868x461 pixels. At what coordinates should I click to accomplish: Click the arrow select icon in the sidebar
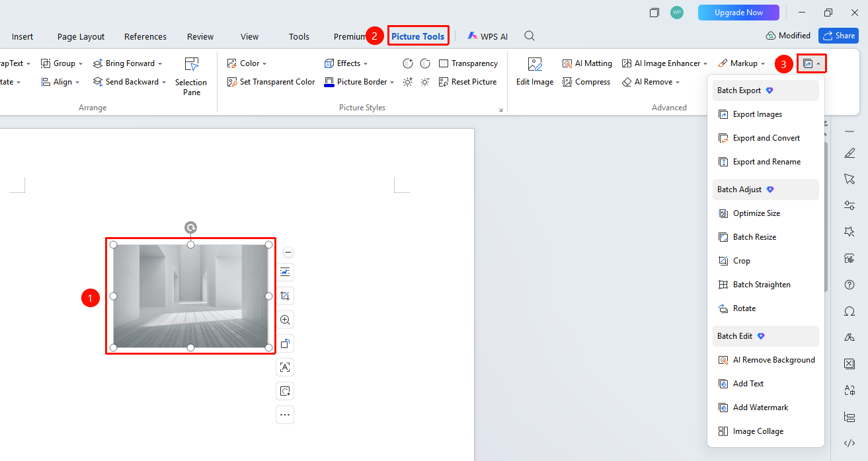[x=849, y=179]
